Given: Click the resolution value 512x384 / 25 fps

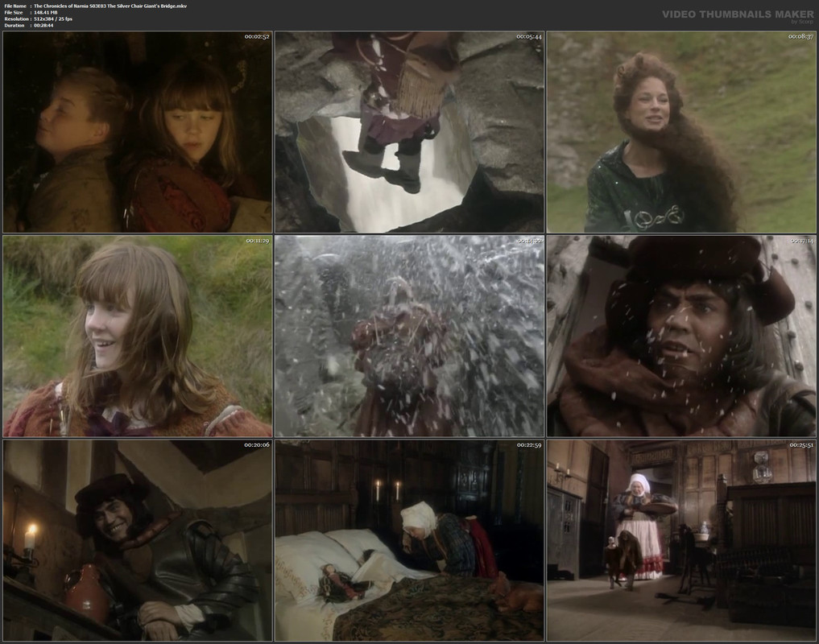Looking at the screenshot, I should [53, 19].
